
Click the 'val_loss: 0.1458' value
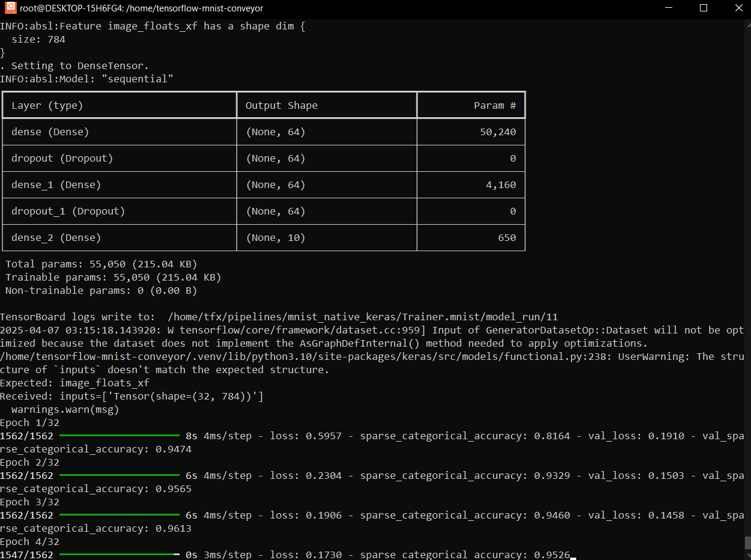[x=636, y=515]
